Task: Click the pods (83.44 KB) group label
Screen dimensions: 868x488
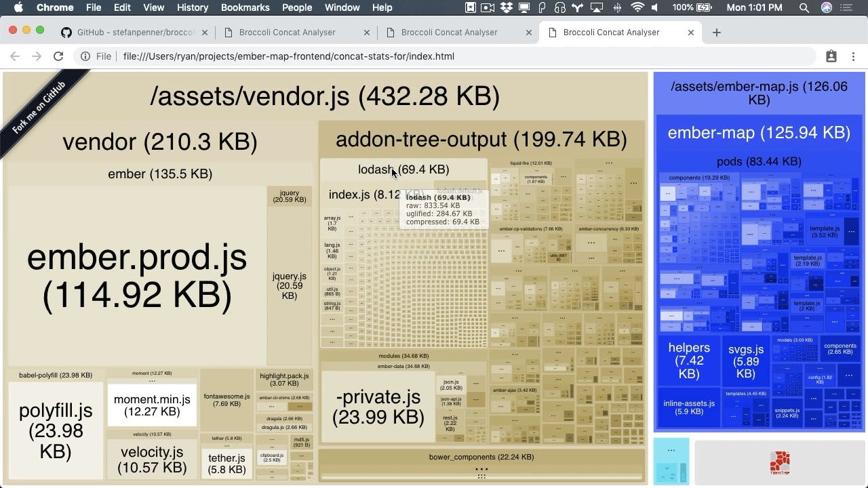Action: (x=759, y=161)
